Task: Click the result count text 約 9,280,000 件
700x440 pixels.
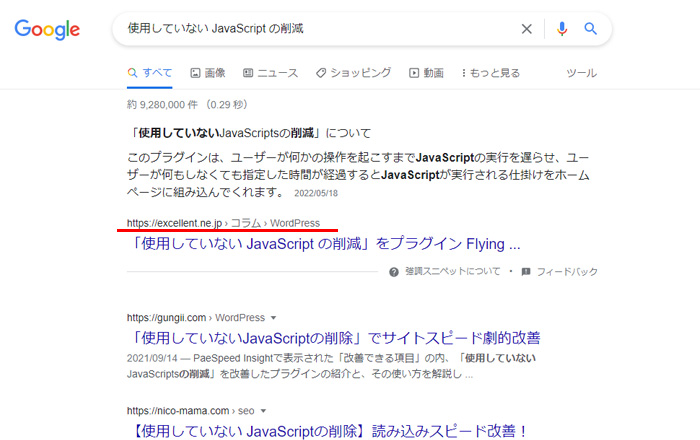Action: point(162,104)
